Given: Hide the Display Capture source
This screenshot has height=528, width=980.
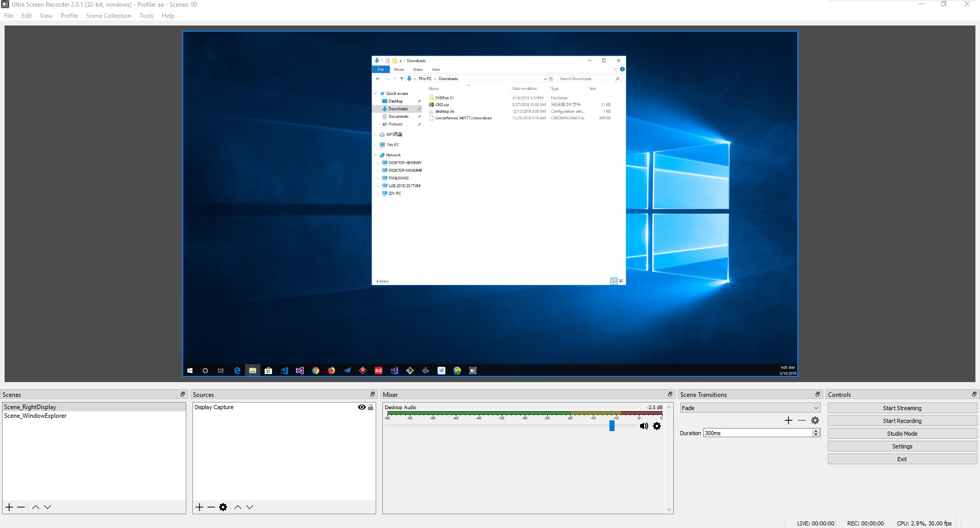Looking at the screenshot, I should tap(361, 407).
